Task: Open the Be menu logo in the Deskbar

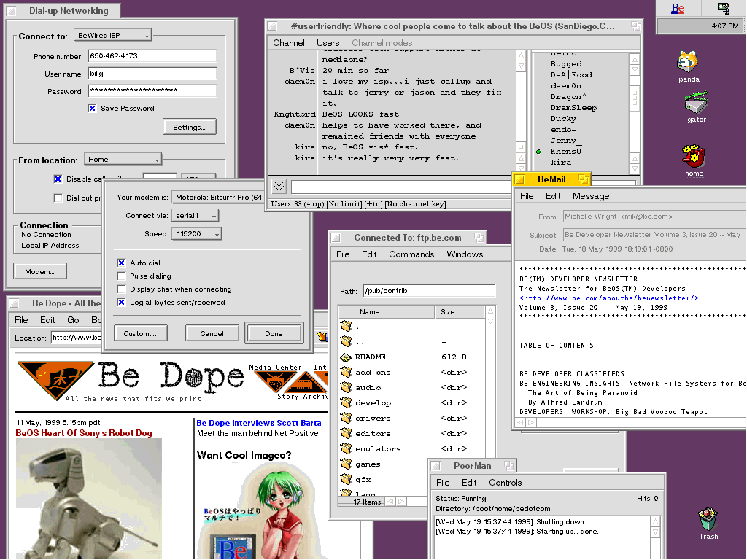Action: [x=677, y=8]
